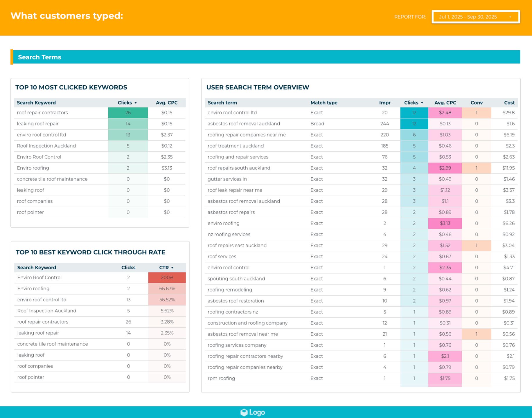Click the "roofing remodeling" search term
The width and height of the screenshot is (532, 418).
tap(230, 290)
